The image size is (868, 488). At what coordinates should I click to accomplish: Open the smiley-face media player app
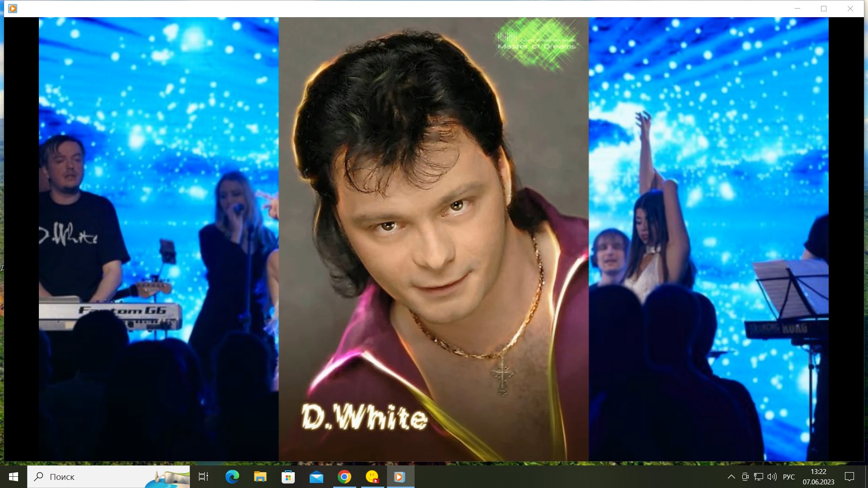(x=373, y=477)
